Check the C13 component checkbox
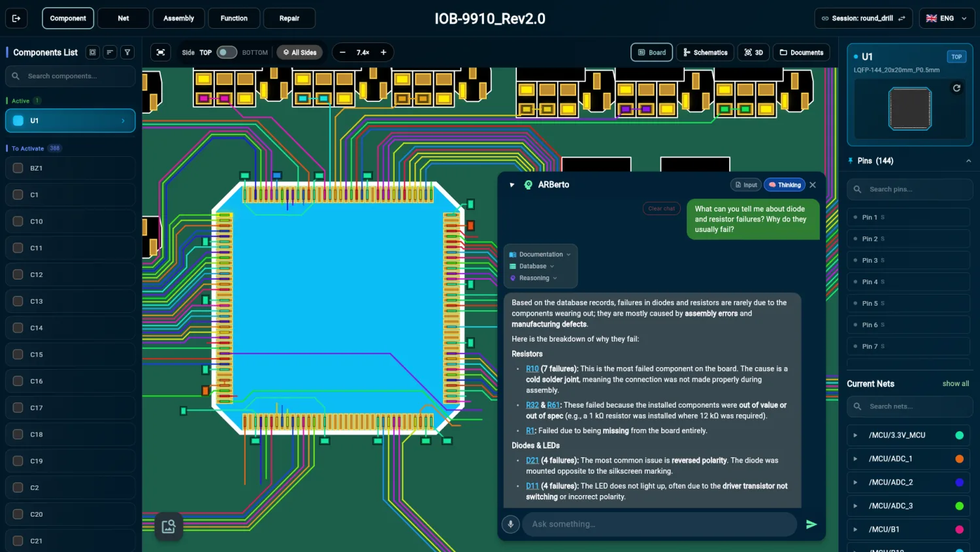The width and height of the screenshot is (980, 552). [18, 301]
